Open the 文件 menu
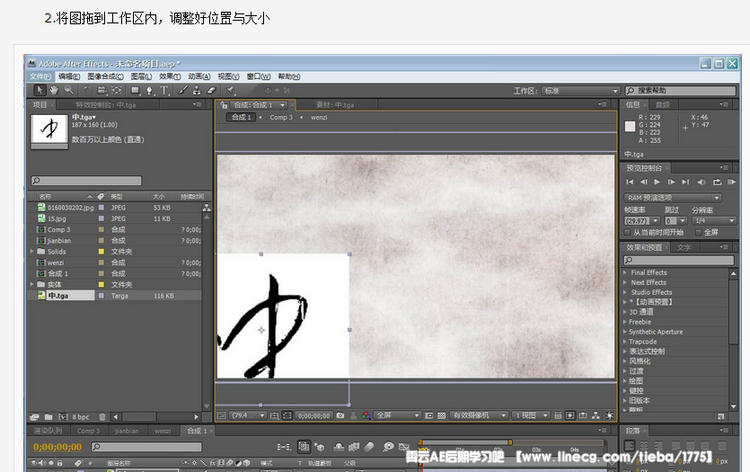The height and width of the screenshot is (472, 750). click(40, 76)
